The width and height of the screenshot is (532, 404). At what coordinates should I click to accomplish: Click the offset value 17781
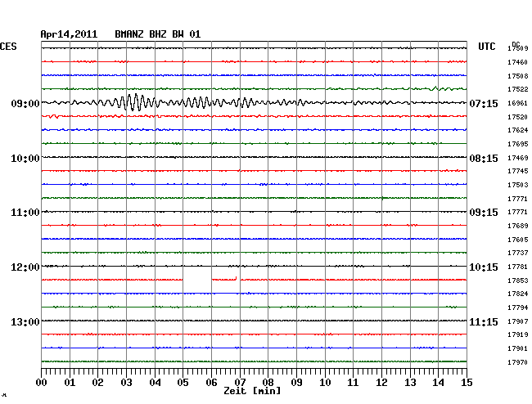518,267
